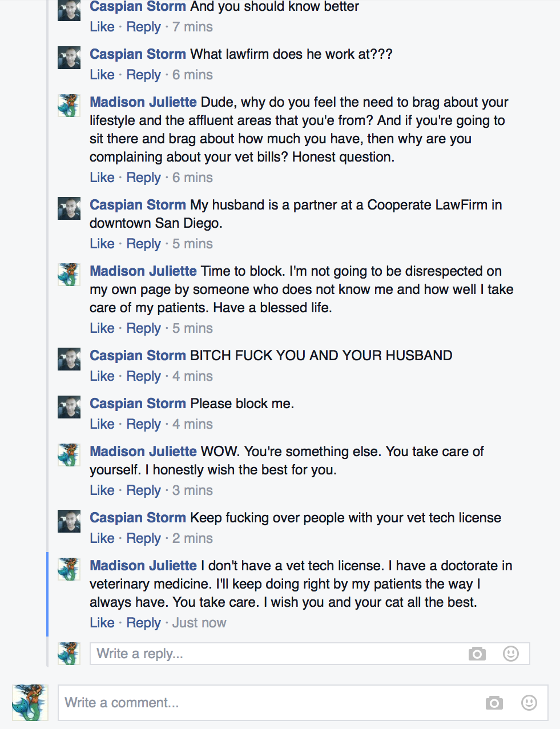Click avatar beside the 'What lawfirm' comment
The height and width of the screenshot is (729, 560).
tap(69, 58)
